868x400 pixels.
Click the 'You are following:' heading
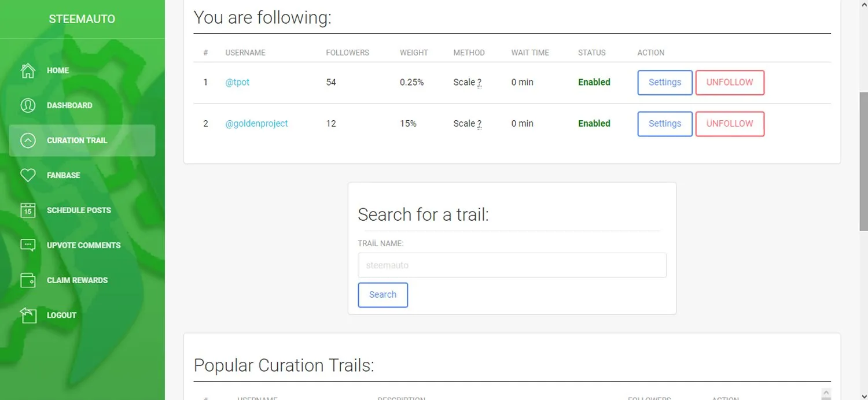pyautogui.click(x=262, y=17)
